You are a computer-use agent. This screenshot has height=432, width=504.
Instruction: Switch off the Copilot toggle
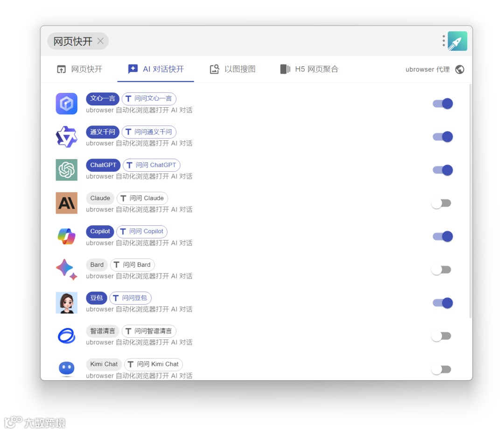(442, 236)
